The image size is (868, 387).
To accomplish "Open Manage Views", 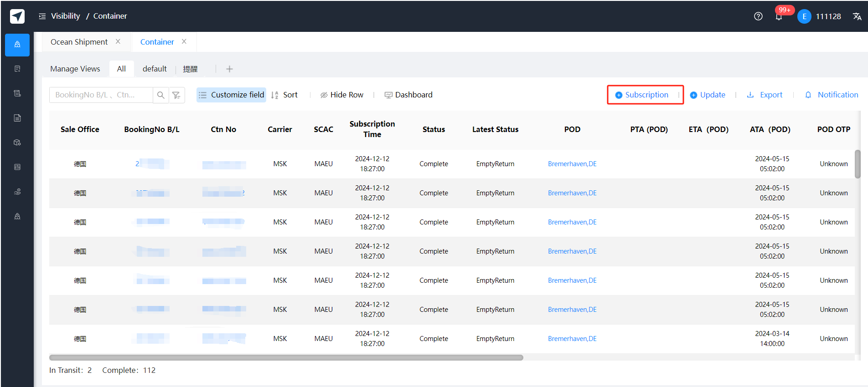I will pyautogui.click(x=75, y=69).
